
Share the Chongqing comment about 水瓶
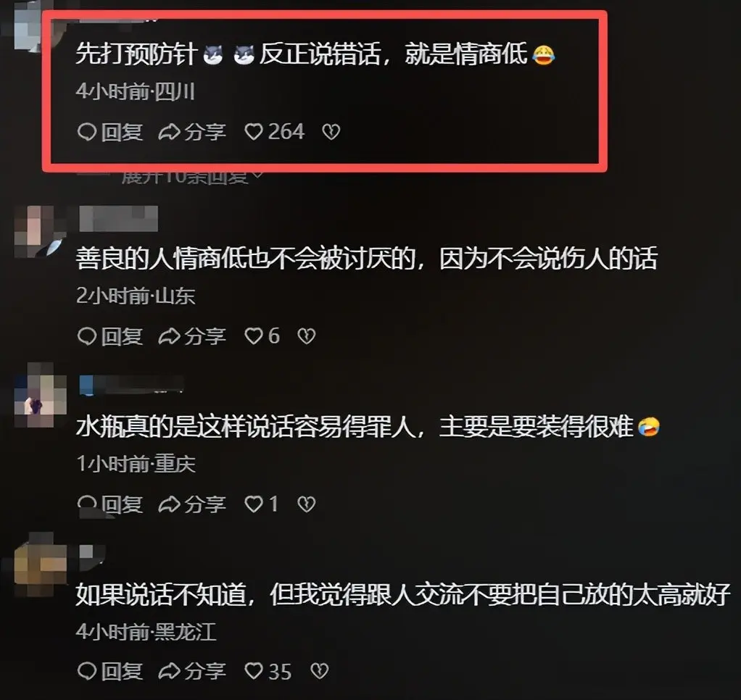pos(192,504)
